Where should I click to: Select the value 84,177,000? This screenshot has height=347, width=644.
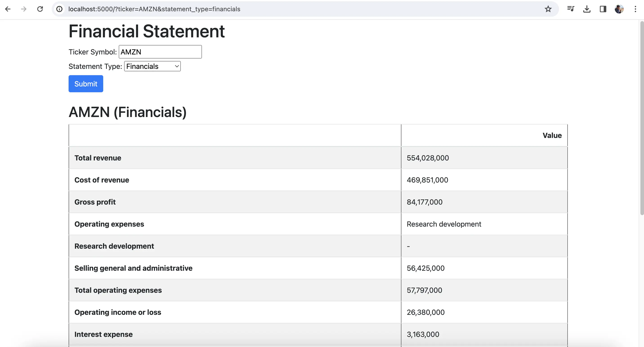click(425, 202)
